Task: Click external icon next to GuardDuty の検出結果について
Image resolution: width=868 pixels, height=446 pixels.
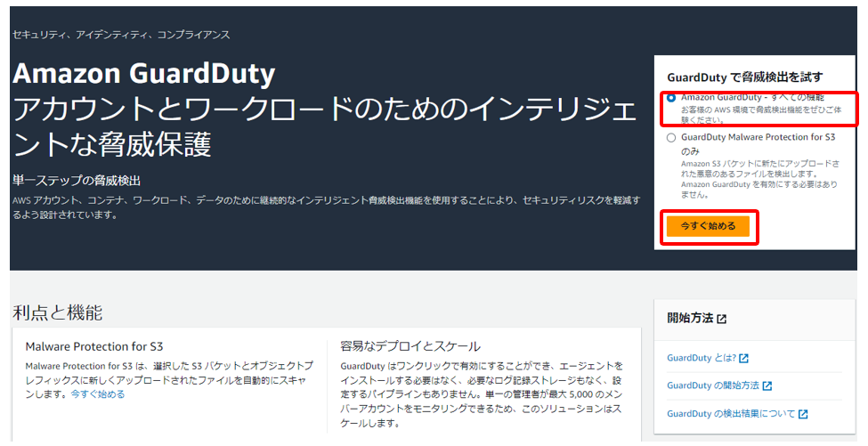Action: [803, 414]
